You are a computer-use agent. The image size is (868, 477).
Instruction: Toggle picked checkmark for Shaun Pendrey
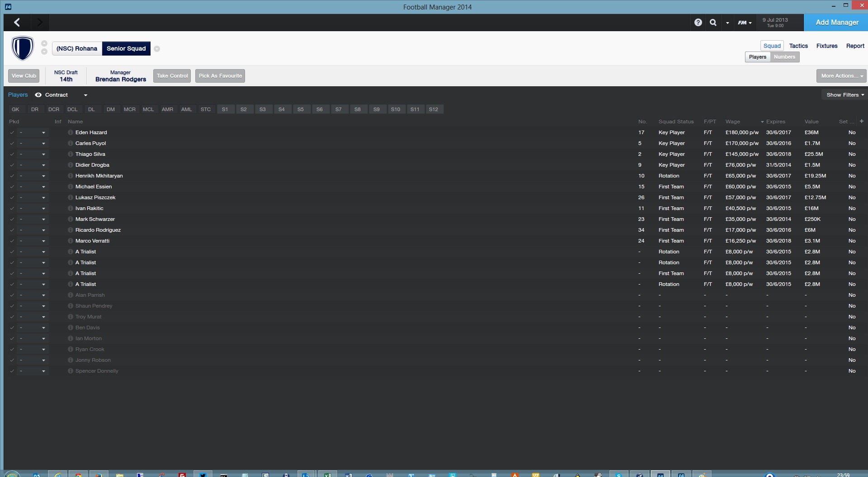click(x=12, y=306)
